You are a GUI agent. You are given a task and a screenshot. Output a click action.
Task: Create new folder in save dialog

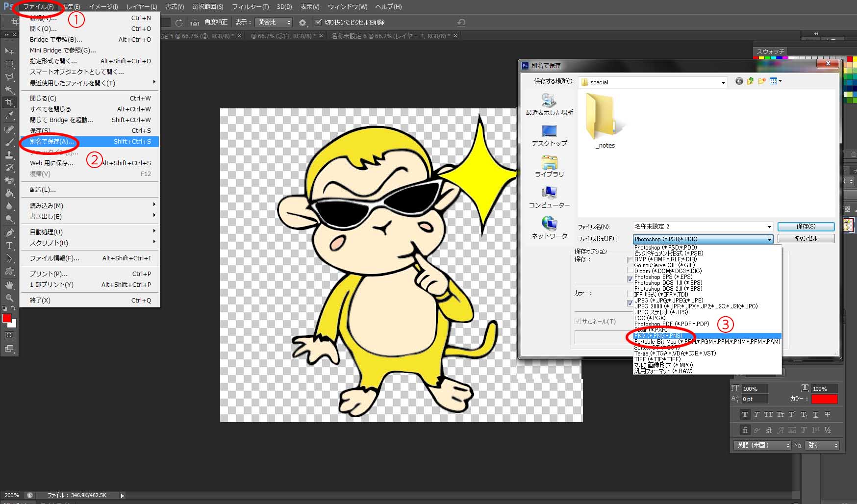761,81
